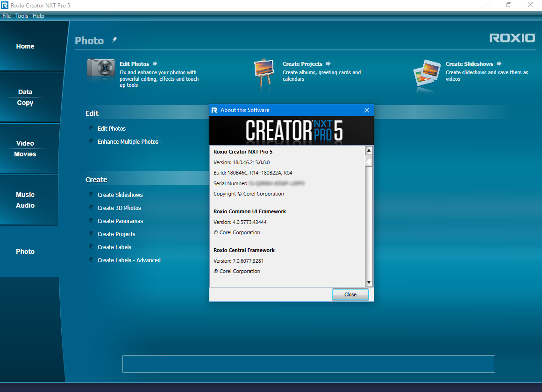Open Create Panoramas
The width and height of the screenshot is (542, 392).
pos(120,221)
